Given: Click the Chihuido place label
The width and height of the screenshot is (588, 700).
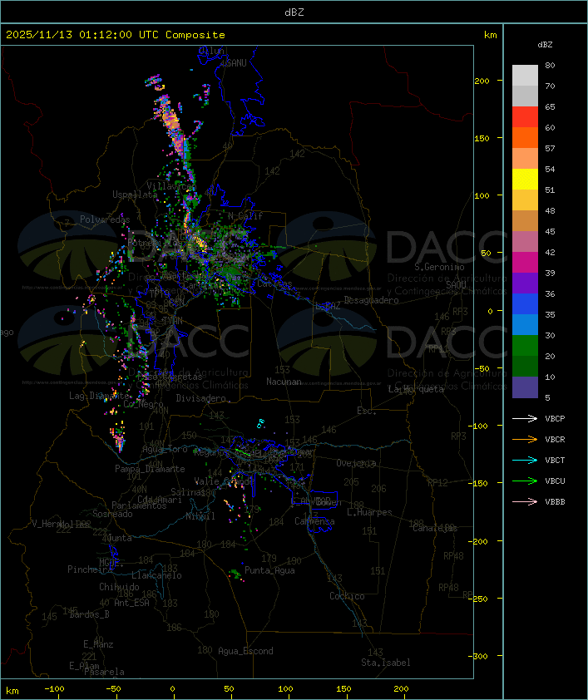Looking at the screenshot, I should click(119, 587).
